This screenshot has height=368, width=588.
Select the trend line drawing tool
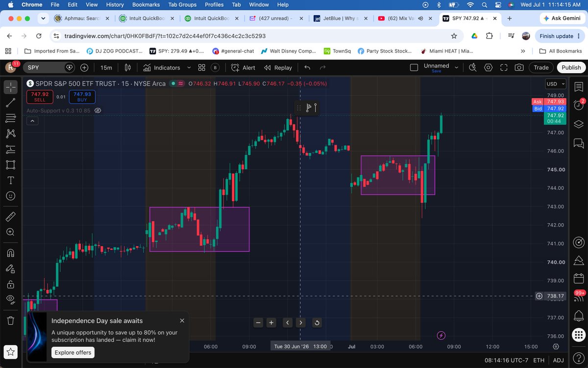11,103
